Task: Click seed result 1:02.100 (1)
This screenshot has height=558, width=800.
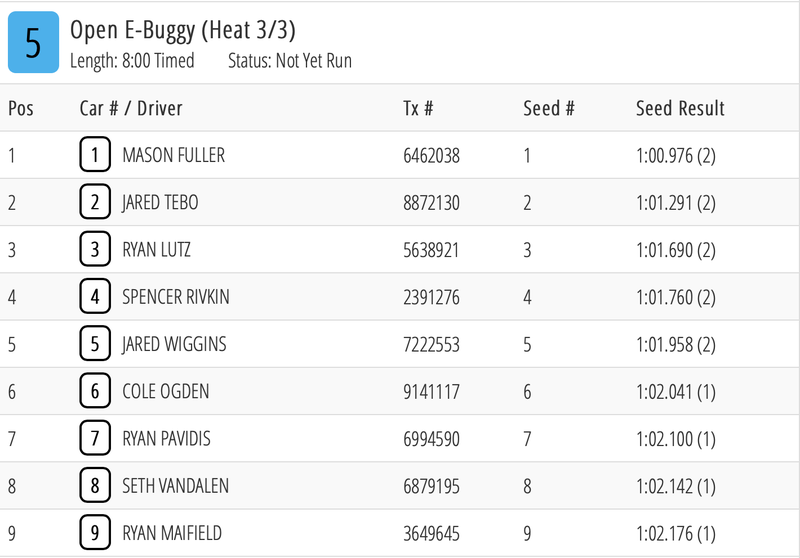Action: pos(676,439)
